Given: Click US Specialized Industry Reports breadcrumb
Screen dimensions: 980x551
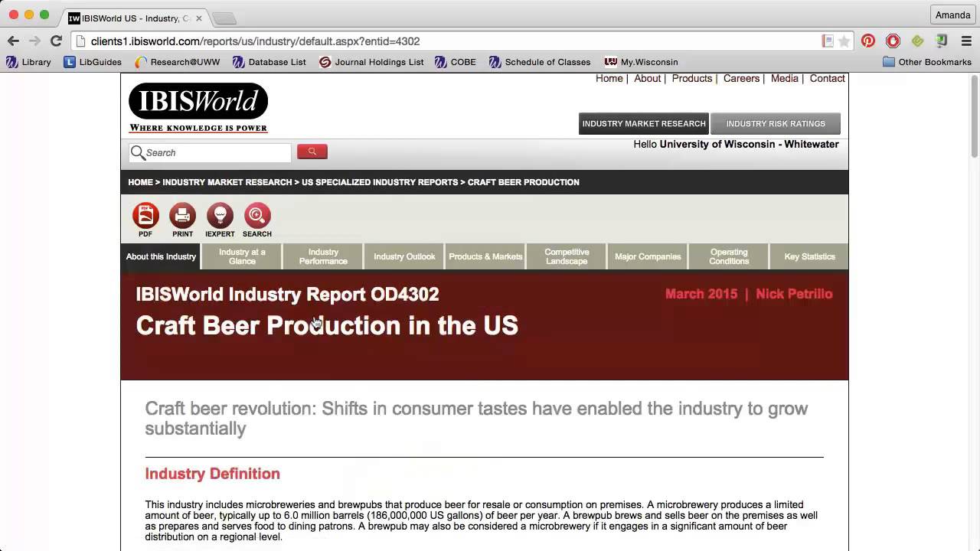Looking at the screenshot, I should [380, 182].
